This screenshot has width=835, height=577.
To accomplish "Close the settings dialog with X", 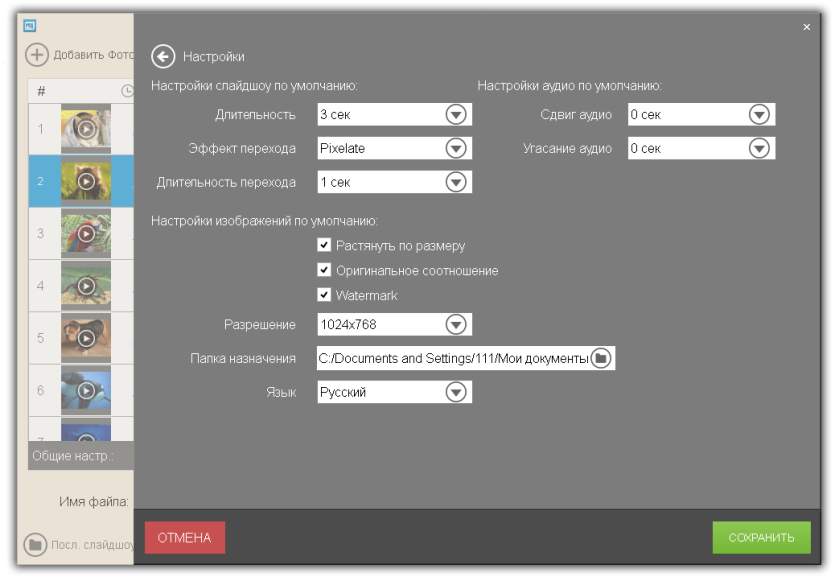I will point(806,27).
